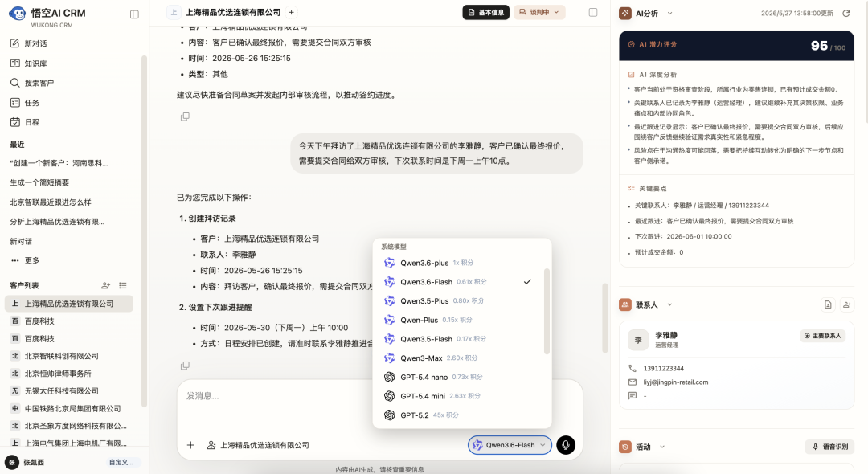Screen dimensions: 868x474
Task: Expand the 活动 section chevron
Action: tap(662, 447)
